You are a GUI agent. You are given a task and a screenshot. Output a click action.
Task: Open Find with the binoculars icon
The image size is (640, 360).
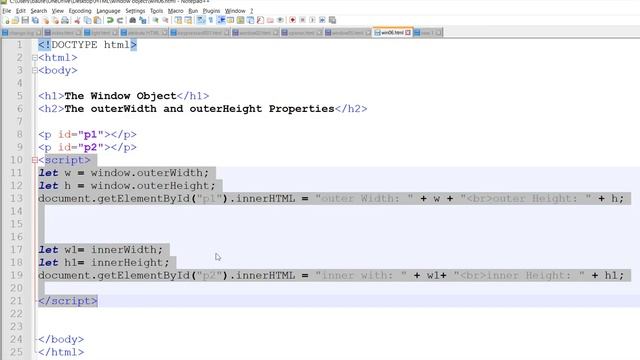coord(132,20)
